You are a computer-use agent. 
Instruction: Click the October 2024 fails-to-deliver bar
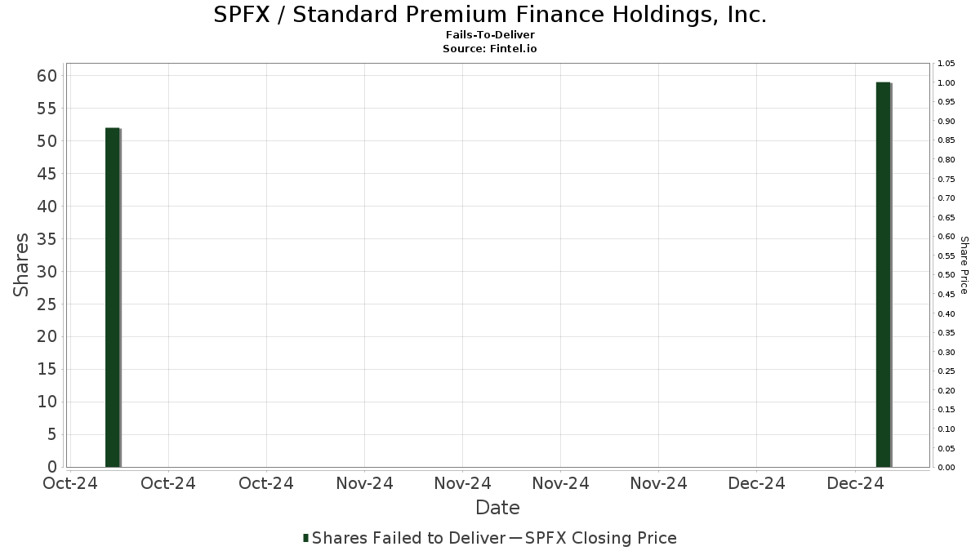tap(113, 297)
